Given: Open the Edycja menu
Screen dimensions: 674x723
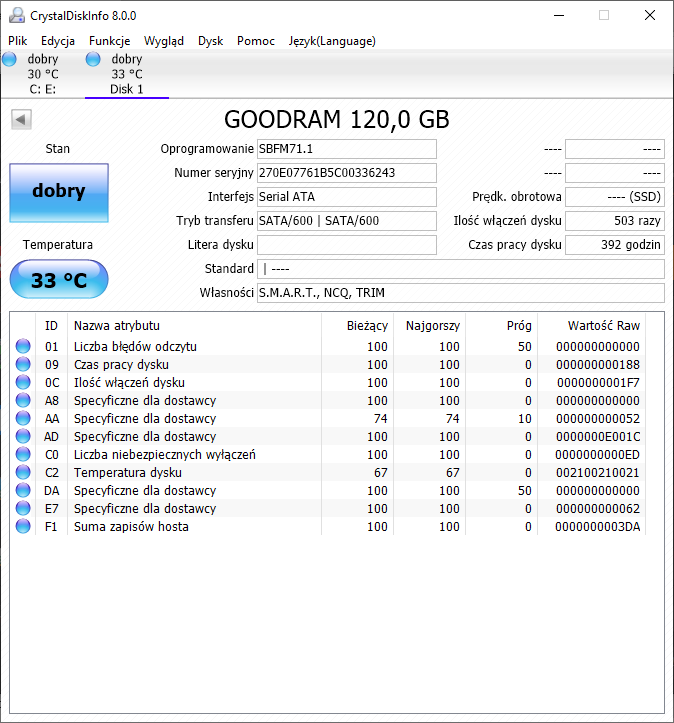Looking at the screenshot, I should pos(58,41).
